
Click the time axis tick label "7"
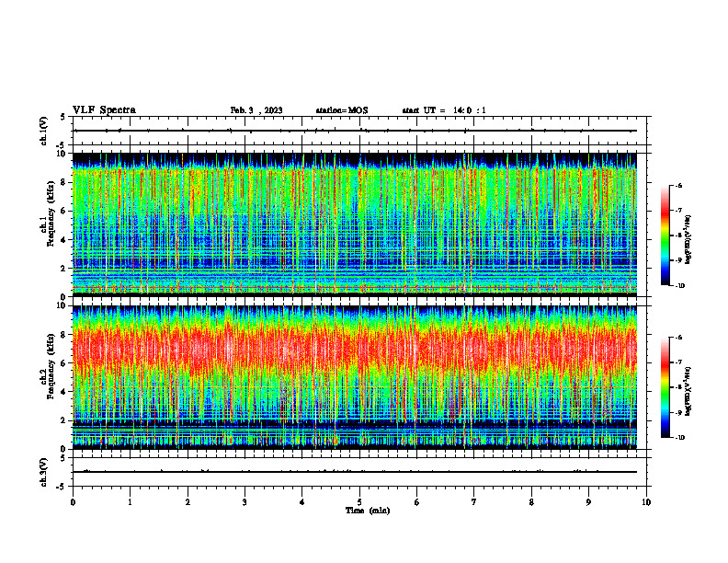coord(474,502)
